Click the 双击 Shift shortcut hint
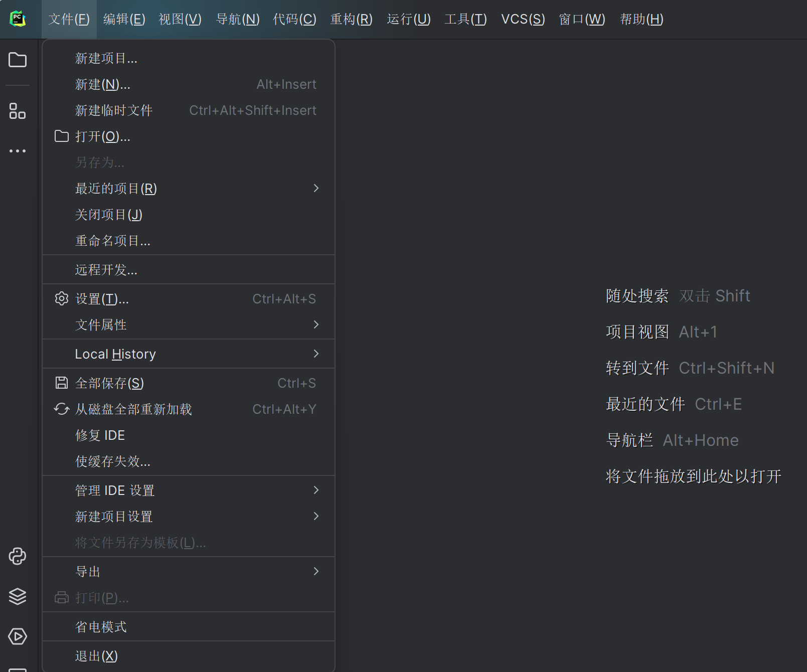The image size is (807, 672). coord(715,296)
